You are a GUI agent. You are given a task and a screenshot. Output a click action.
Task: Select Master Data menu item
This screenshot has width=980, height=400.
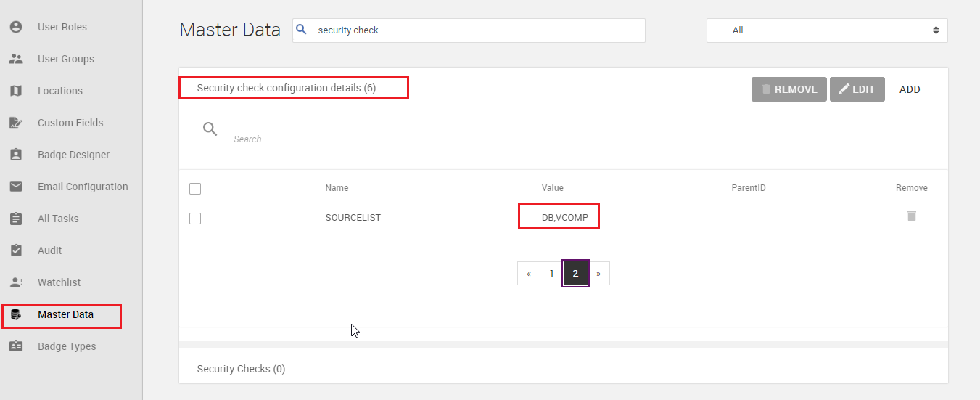[65, 314]
